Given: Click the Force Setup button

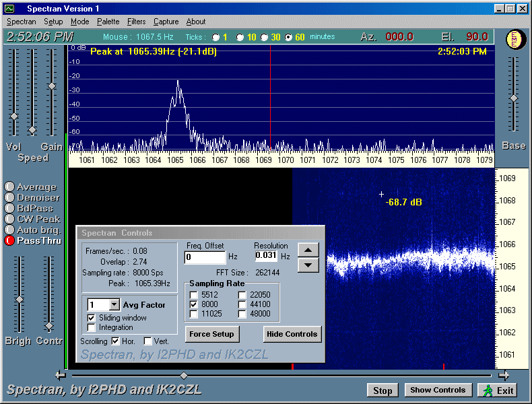Looking at the screenshot, I should point(212,334).
